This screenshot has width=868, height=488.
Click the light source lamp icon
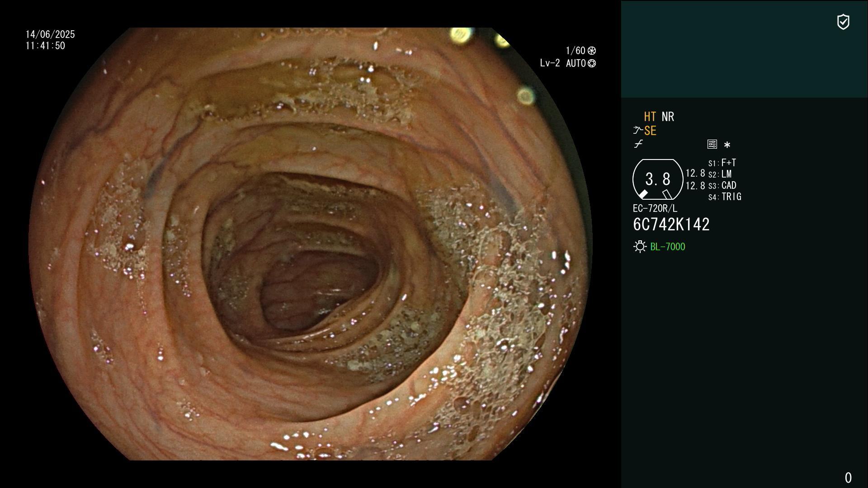click(x=640, y=247)
